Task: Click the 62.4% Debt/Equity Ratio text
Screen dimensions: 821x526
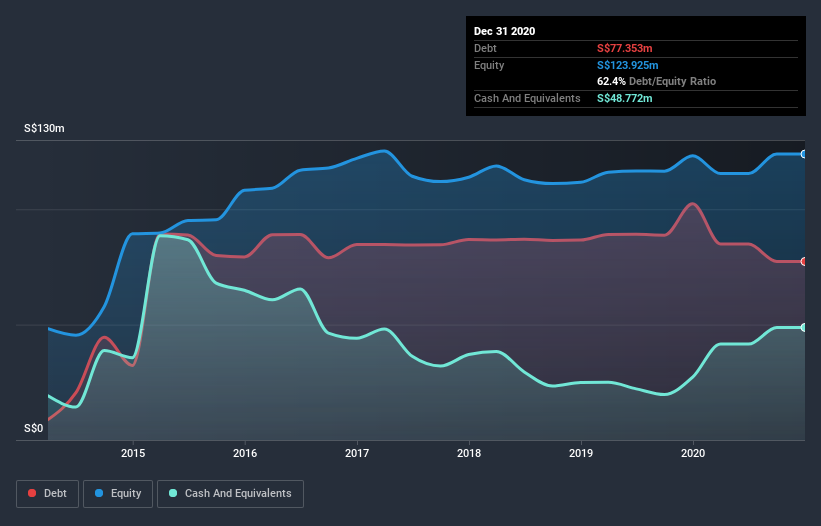Action: point(657,82)
